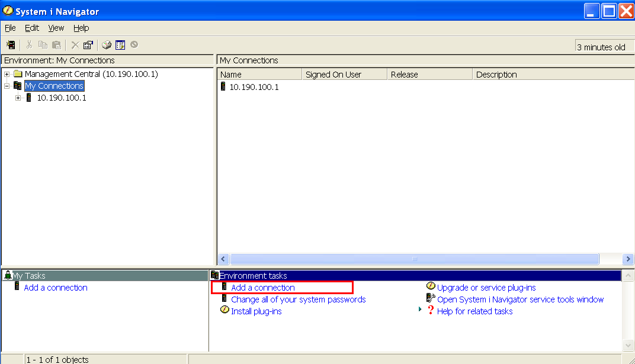Open the Help menu
The image size is (635, 364).
pos(81,28)
